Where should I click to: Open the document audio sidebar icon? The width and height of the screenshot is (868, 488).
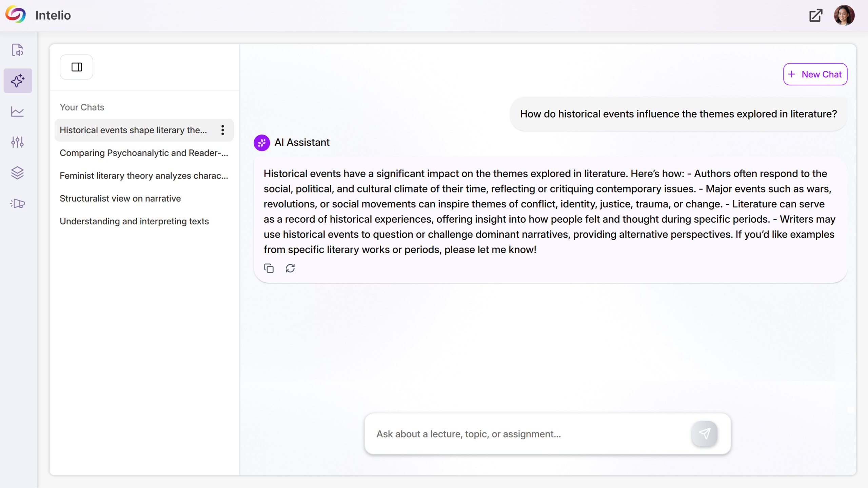coord(18,50)
